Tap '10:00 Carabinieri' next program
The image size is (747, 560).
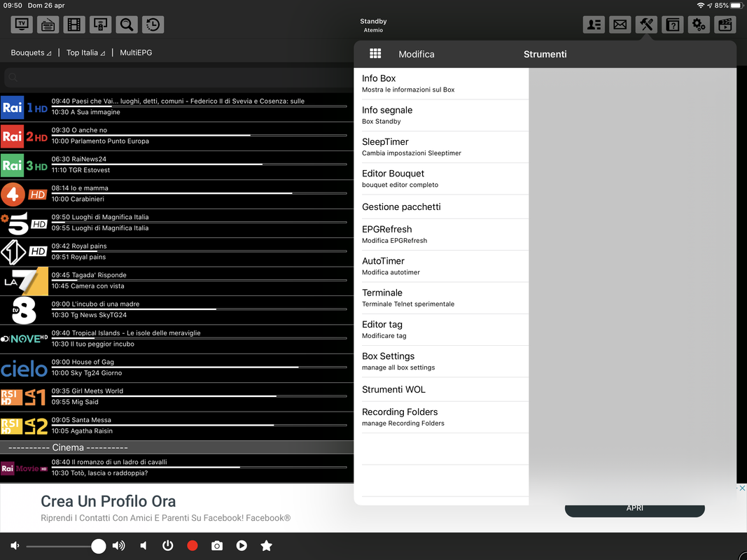click(x=78, y=199)
